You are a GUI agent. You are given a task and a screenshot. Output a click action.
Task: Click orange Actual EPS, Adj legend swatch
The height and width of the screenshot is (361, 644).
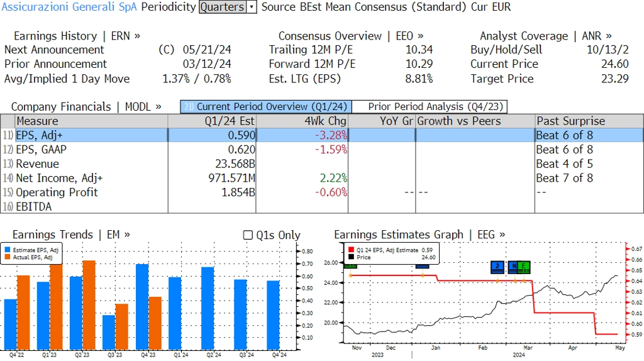[8, 257]
